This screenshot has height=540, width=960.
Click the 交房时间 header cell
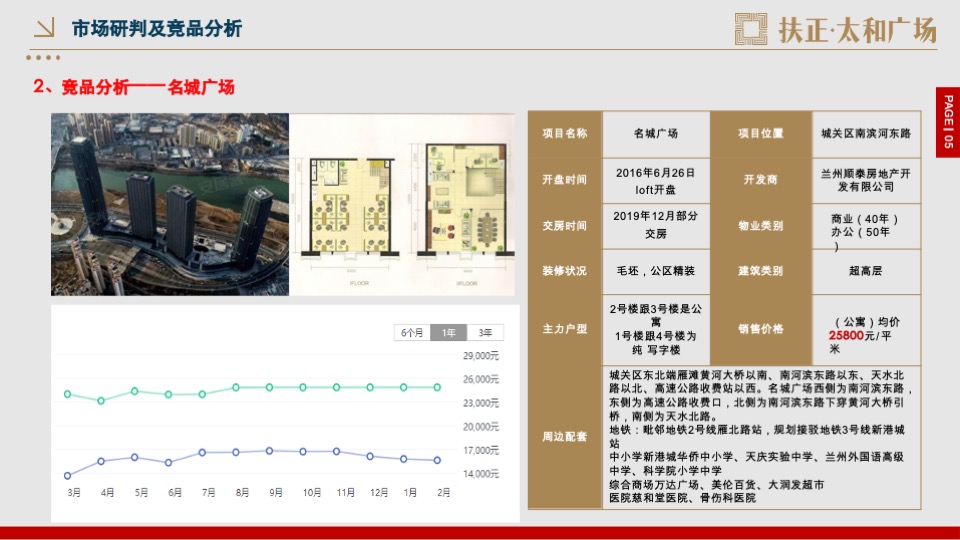tap(564, 226)
